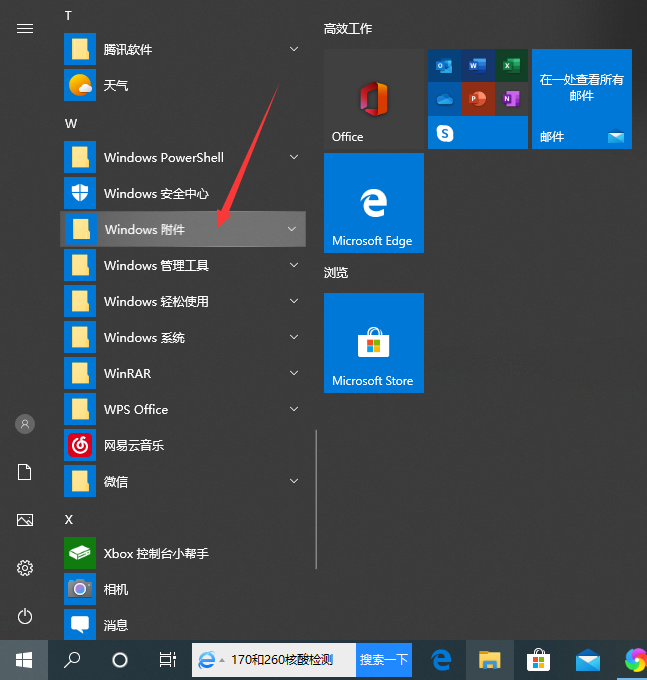Click the Power button icon
Viewport: 647px width, 680px height.
coord(25,616)
